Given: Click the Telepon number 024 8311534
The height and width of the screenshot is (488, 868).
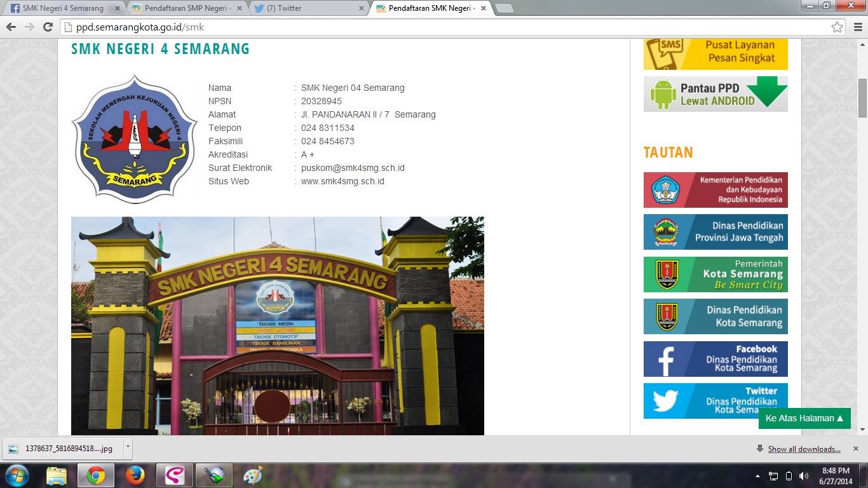Looking at the screenshot, I should coord(328,128).
